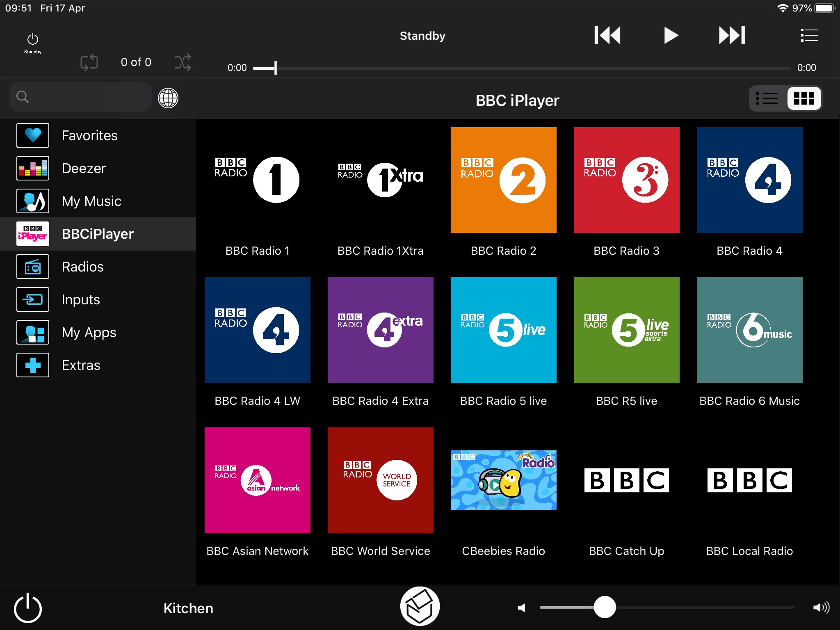Switch to grid view layout
This screenshot has height=630, width=840.
point(804,98)
